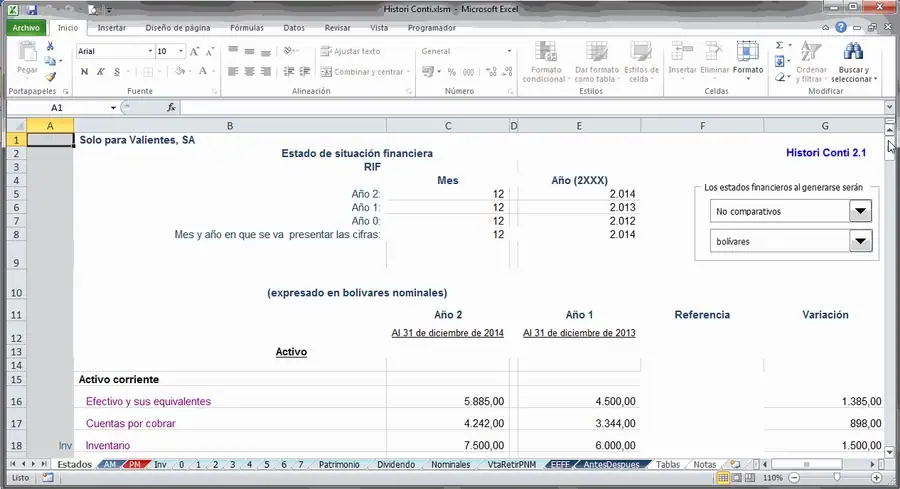Switch to the Diseño de página tab

click(x=178, y=28)
